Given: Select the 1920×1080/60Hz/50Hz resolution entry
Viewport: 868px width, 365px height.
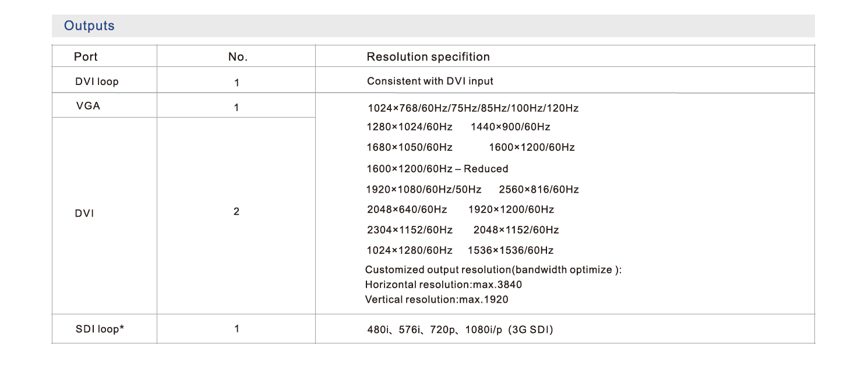Looking at the screenshot, I should 424,190.
